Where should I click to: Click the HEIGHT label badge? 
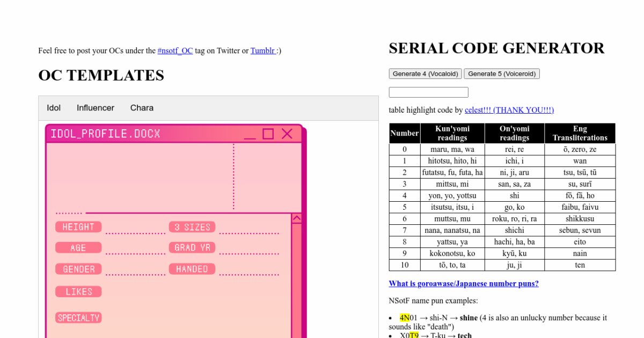pos(78,227)
